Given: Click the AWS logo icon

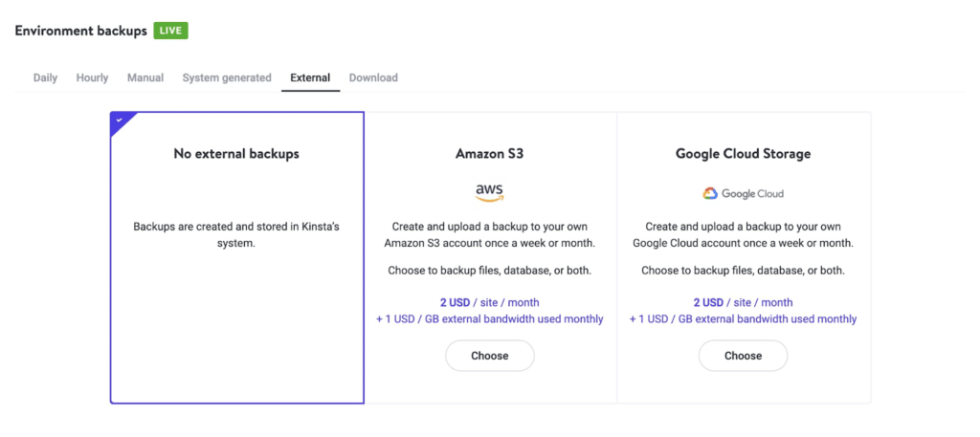Looking at the screenshot, I should pyautogui.click(x=489, y=193).
